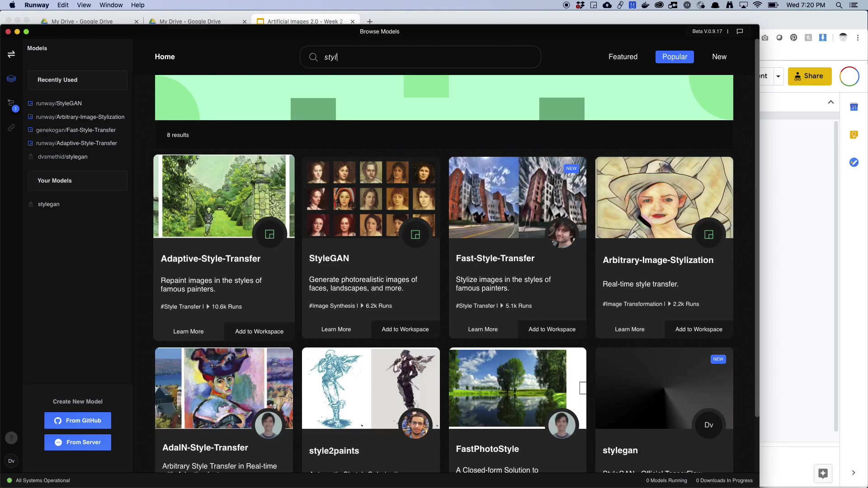868x488 pixels.
Task: Open runway/Adaptive-Style-Transfer in Recently Used
Action: (76, 143)
